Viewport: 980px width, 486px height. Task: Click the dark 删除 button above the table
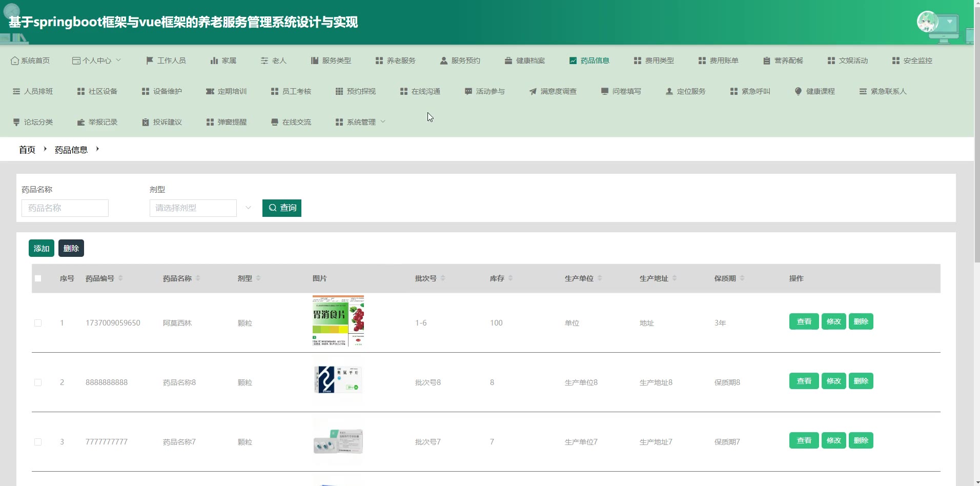(71, 249)
